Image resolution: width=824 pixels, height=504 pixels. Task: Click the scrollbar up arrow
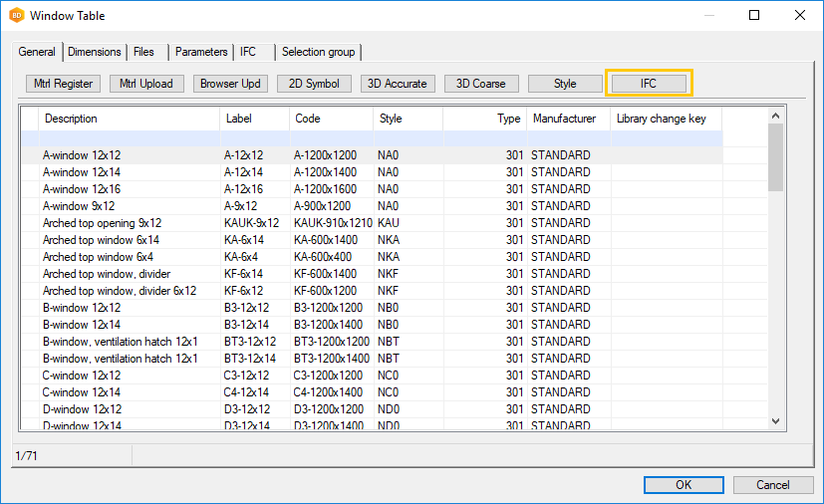[x=776, y=115]
